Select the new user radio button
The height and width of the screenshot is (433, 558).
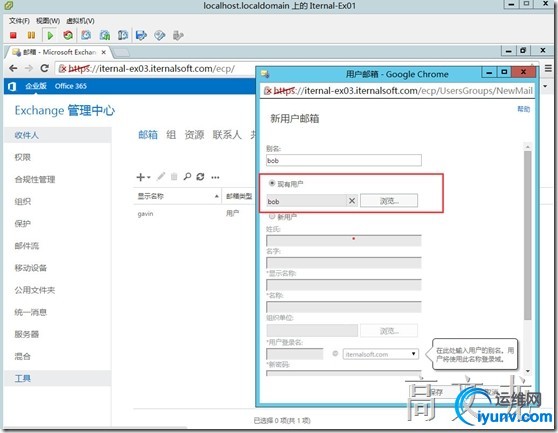[x=272, y=216]
